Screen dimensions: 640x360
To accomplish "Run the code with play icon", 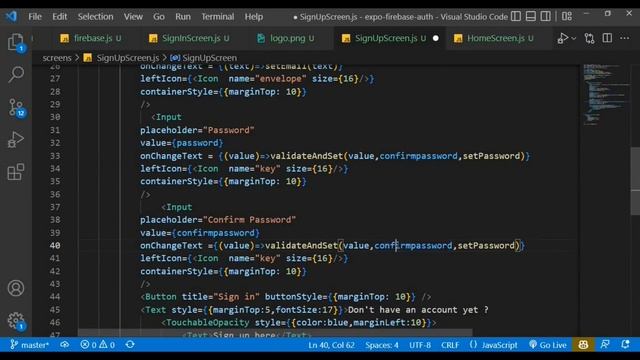I will click(x=563, y=38).
